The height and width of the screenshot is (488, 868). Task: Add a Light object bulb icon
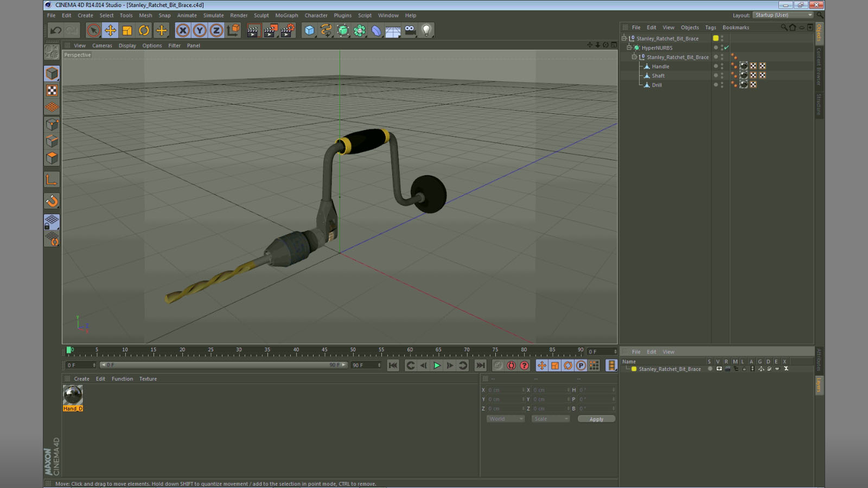point(427,30)
